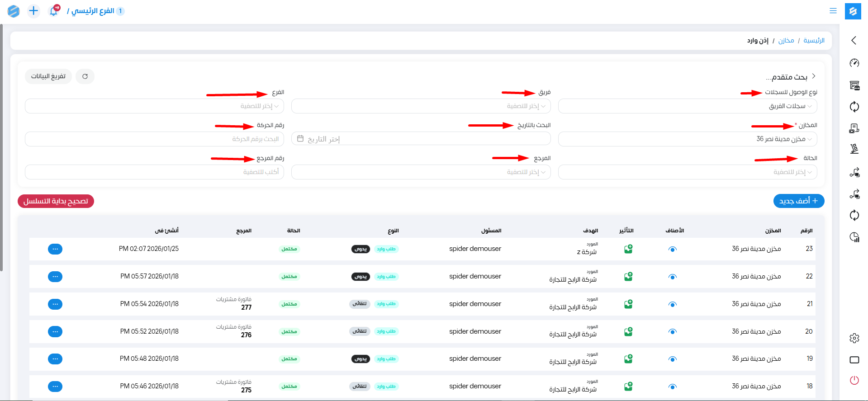This screenshot has width=868, height=401.
Task: Click the date search field إختر التاريخ
Action: (421, 139)
